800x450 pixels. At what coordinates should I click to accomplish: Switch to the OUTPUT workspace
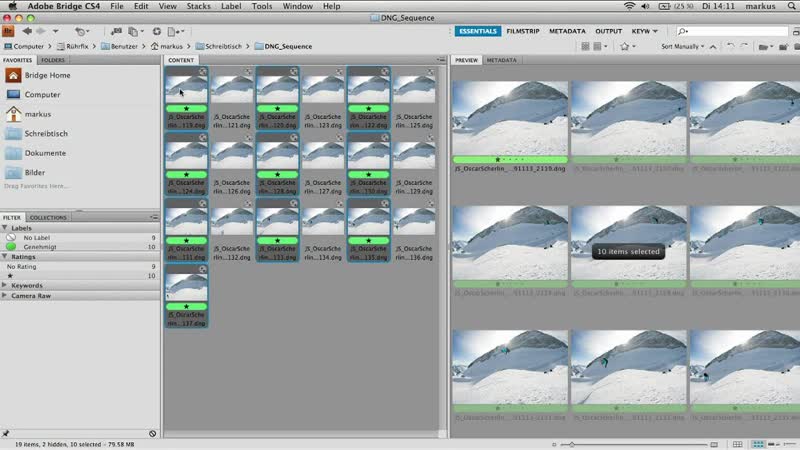(609, 31)
